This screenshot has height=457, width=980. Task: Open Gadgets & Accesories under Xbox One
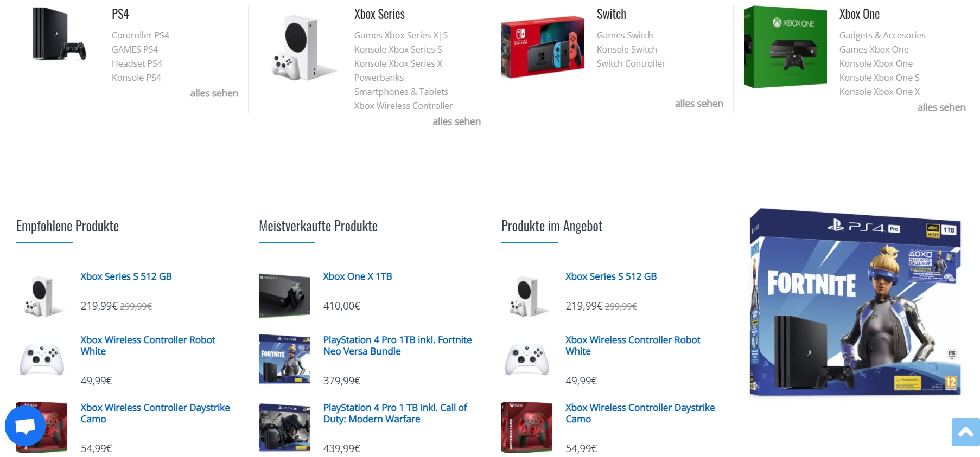(x=882, y=35)
